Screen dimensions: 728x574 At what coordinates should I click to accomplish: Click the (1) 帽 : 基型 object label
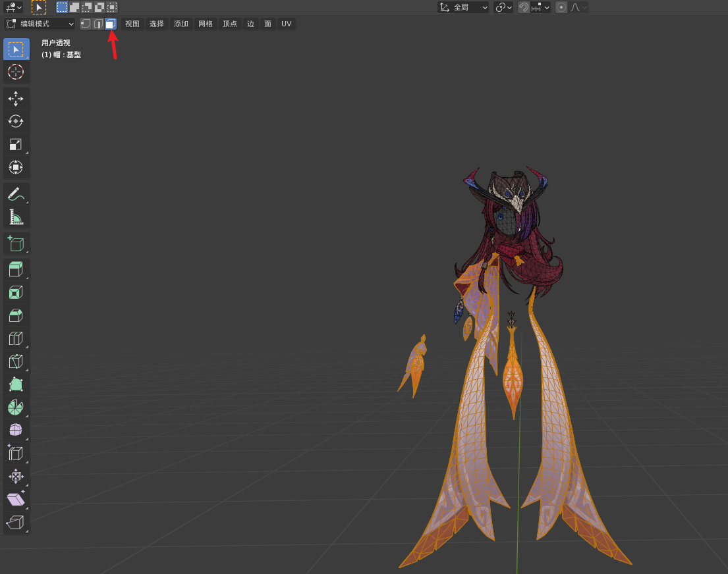click(61, 55)
